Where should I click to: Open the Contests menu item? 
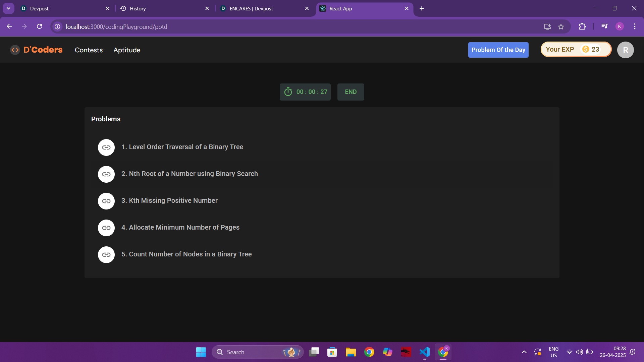89,50
